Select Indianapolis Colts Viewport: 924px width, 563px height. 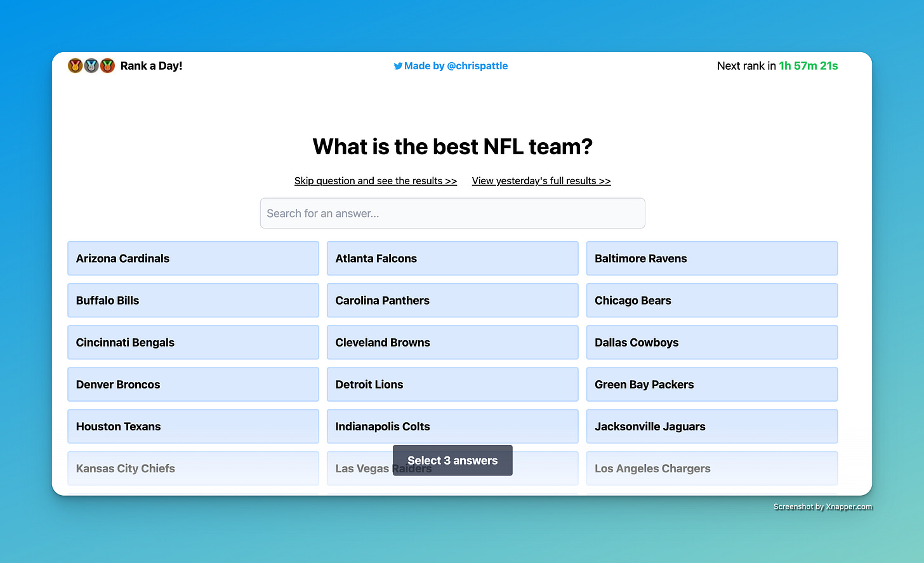[452, 426]
